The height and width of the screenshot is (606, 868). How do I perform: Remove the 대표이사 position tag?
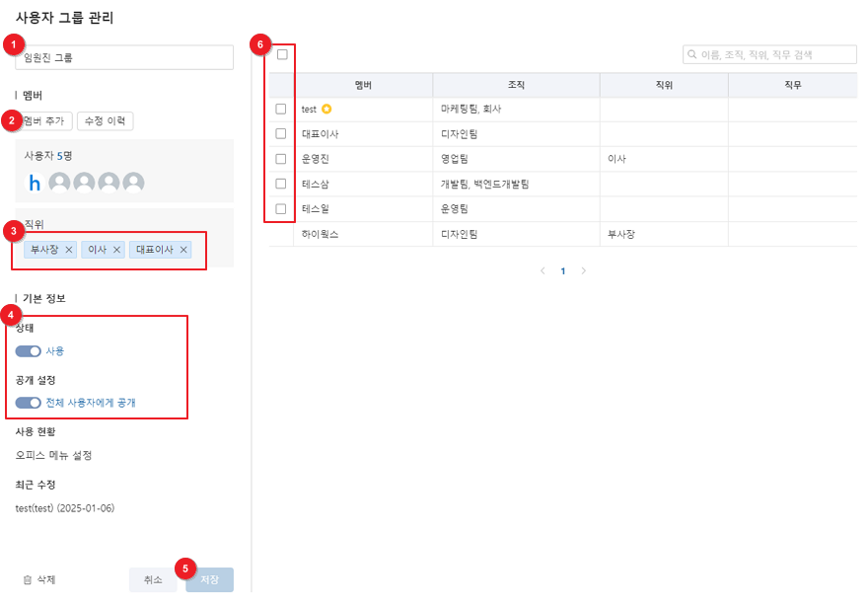tap(183, 250)
